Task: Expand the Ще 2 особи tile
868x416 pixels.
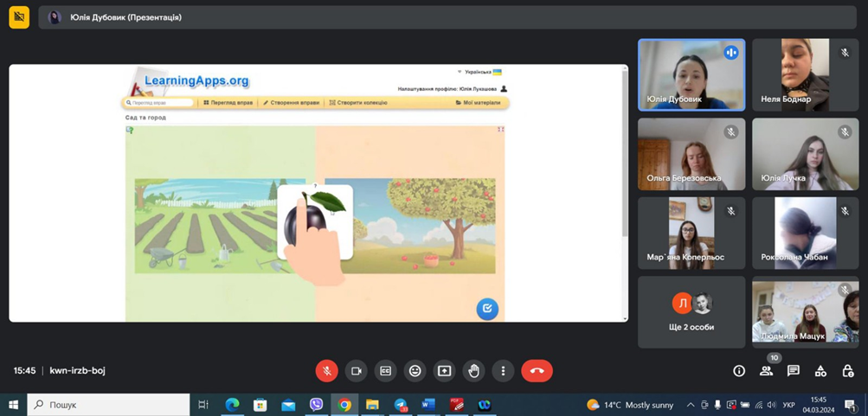Action: click(691, 312)
